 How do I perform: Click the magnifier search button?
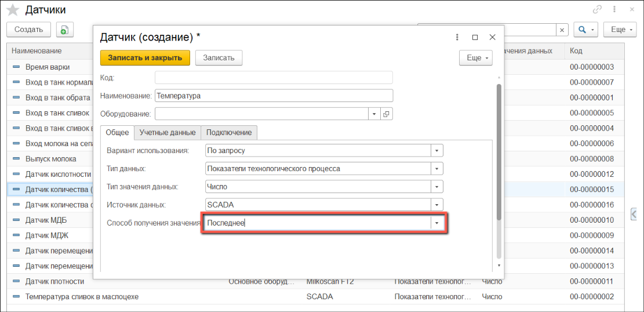[x=585, y=30]
